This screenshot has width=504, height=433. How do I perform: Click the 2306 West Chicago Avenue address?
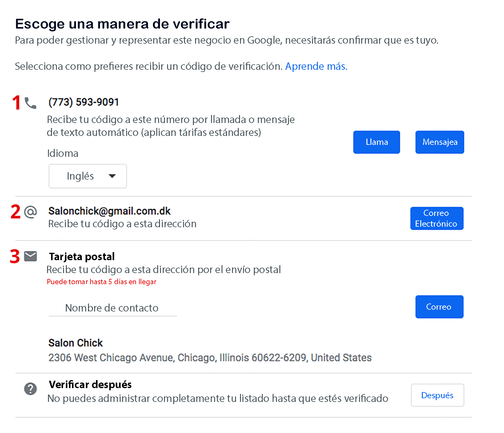tap(210, 358)
